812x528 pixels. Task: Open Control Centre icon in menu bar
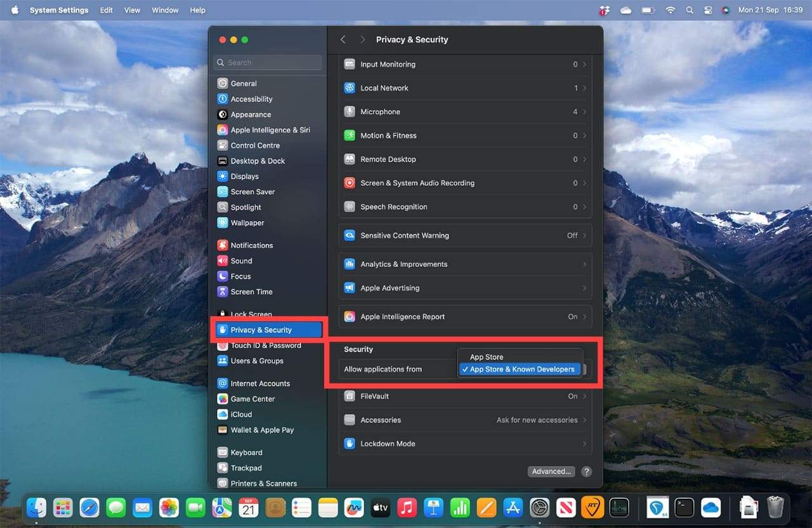[708, 10]
